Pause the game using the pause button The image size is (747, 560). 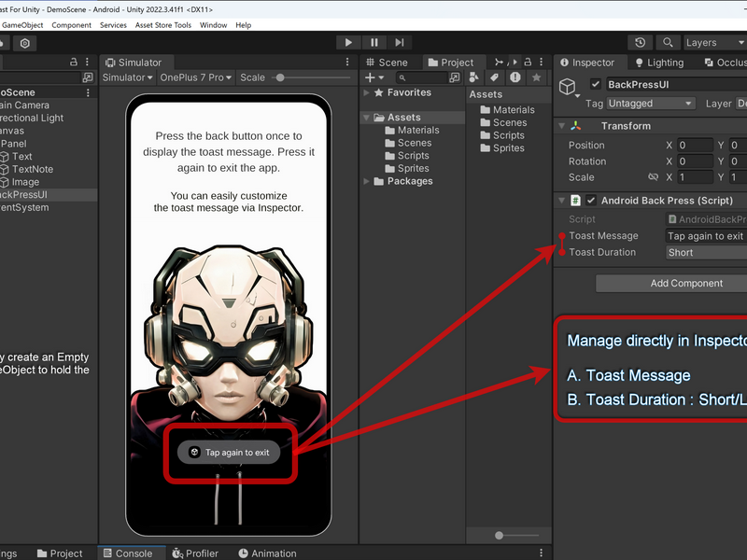[374, 43]
